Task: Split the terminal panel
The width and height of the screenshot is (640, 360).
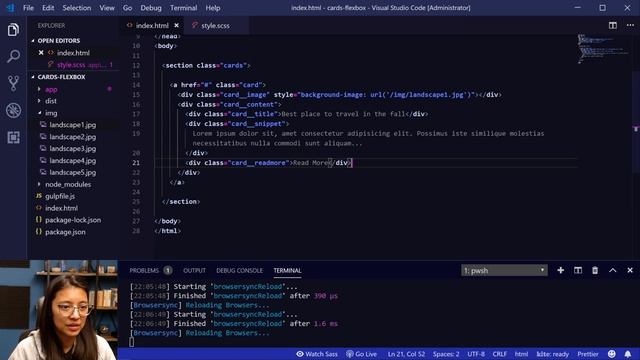Action: pyautogui.click(x=578, y=270)
